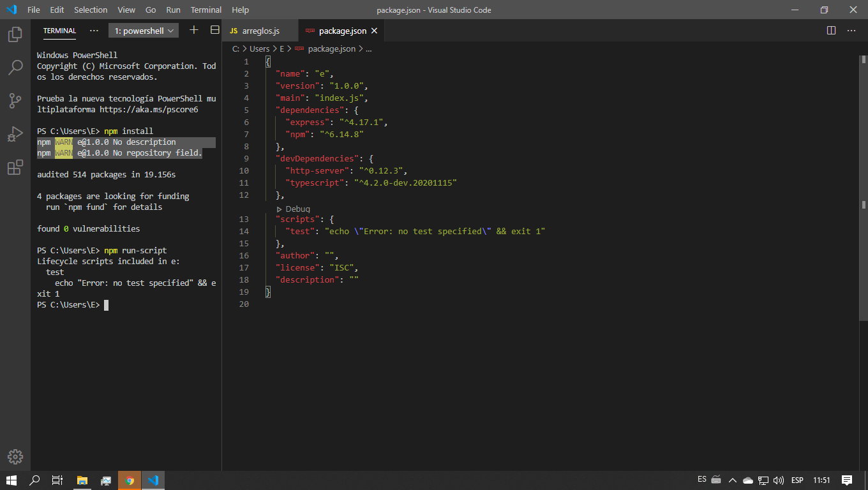Open the Selection menu
This screenshot has height=490, width=868.
click(91, 10)
